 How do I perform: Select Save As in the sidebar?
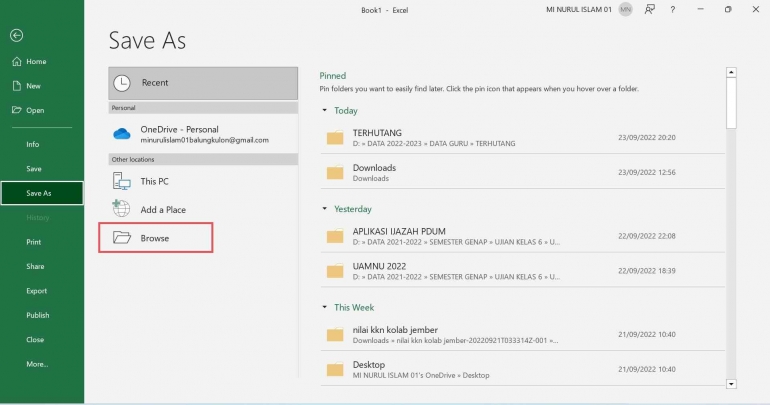coord(42,193)
